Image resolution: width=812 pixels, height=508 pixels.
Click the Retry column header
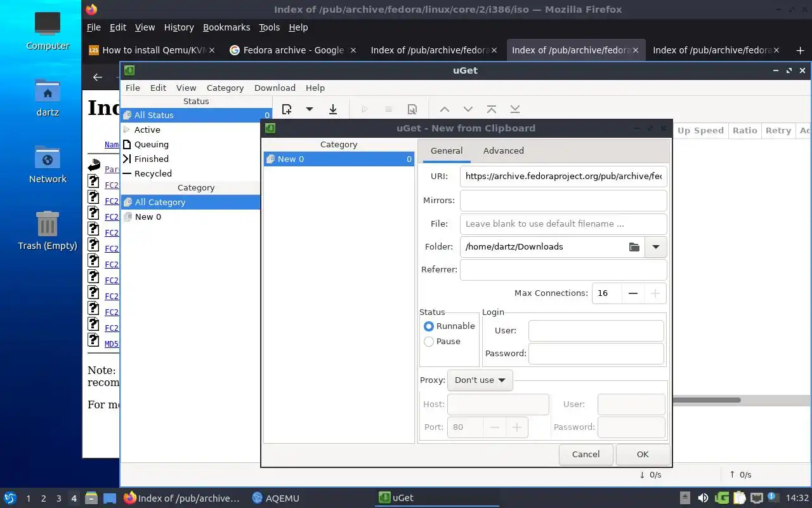point(778,131)
